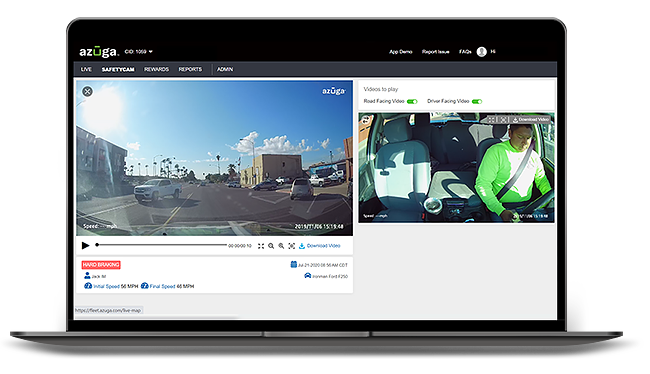Click the swap arrows icon on driver video
Screen dimensions: 650x374
(x=366, y=120)
